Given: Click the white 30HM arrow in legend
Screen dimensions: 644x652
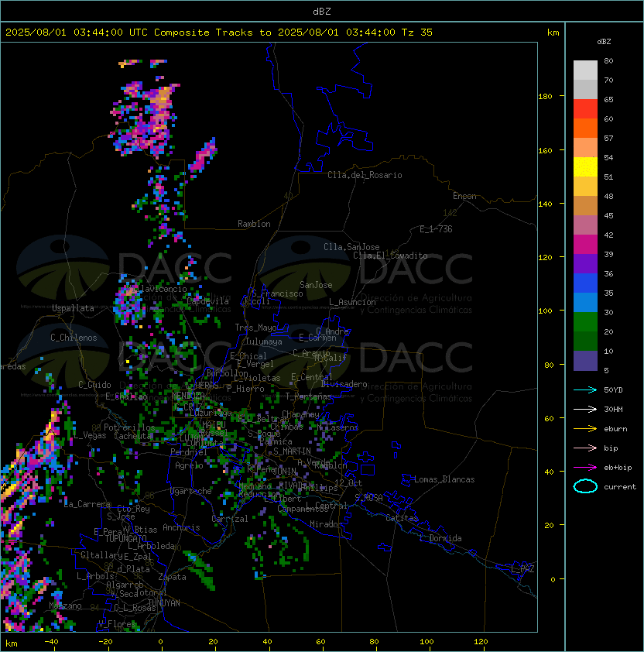Looking at the screenshot, I should 585,410.
